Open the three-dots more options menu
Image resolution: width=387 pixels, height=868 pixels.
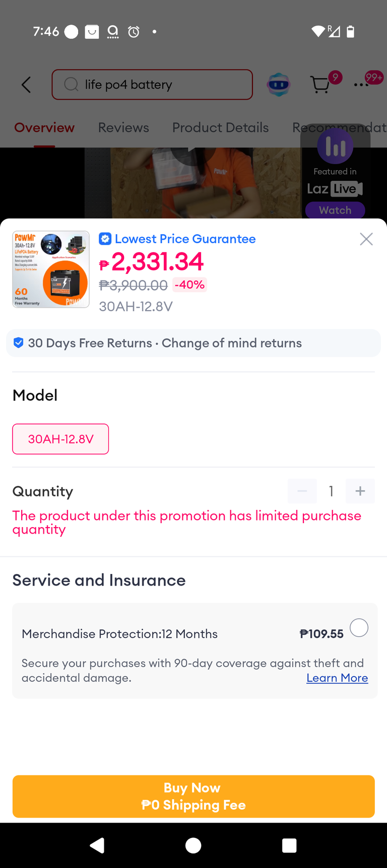point(361,85)
